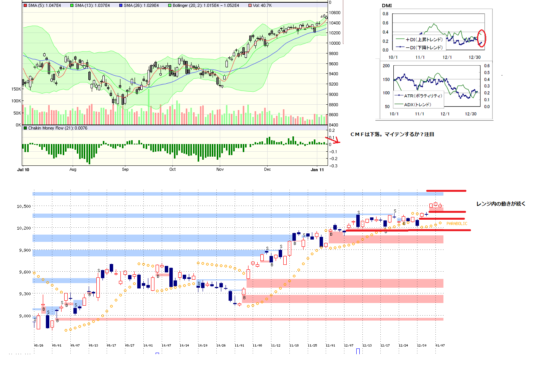The image size is (552, 392).
Task: Select the '9400' price axis value
Action: tap(333, 74)
